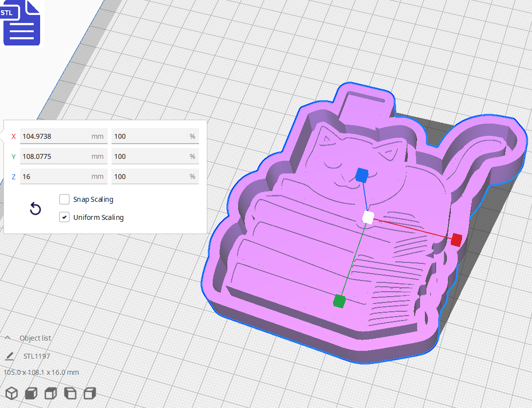The image size is (532, 408).
Task: Switch to right side view
Action: [89, 393]
